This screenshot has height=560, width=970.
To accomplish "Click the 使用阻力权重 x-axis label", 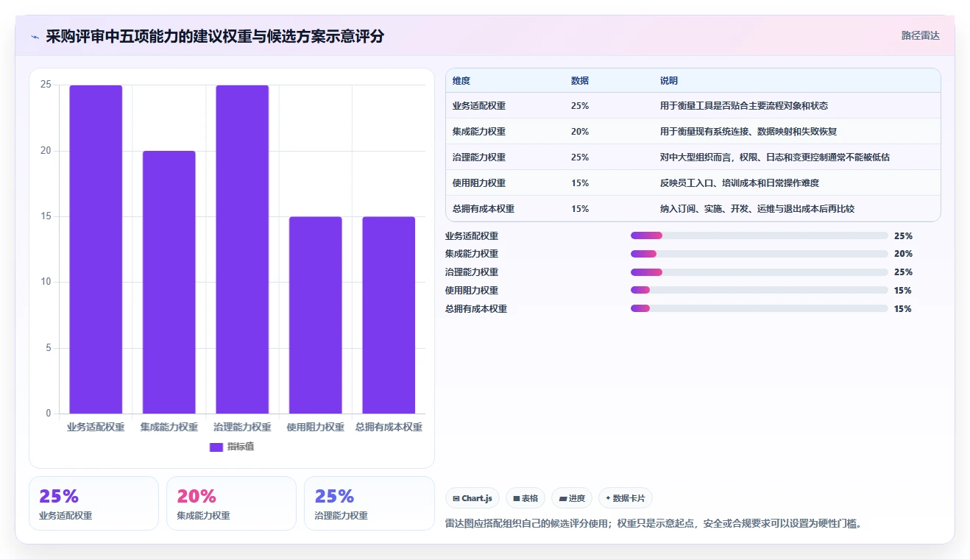I will coord(315,428).
